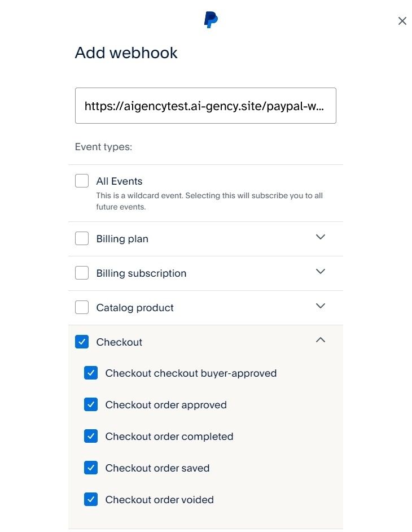Close the Add webhook dialog

click(402, 21)
